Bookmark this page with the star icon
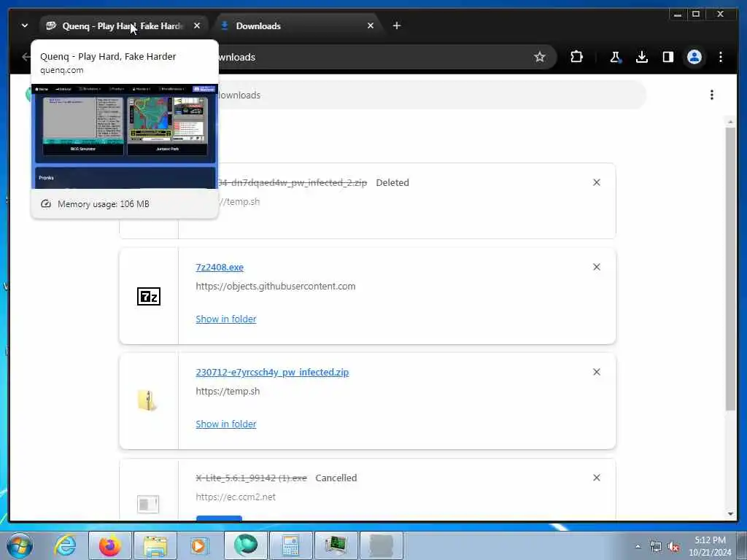Image resolution: width=747 pixels, height=560 pixels. (539, 57)
